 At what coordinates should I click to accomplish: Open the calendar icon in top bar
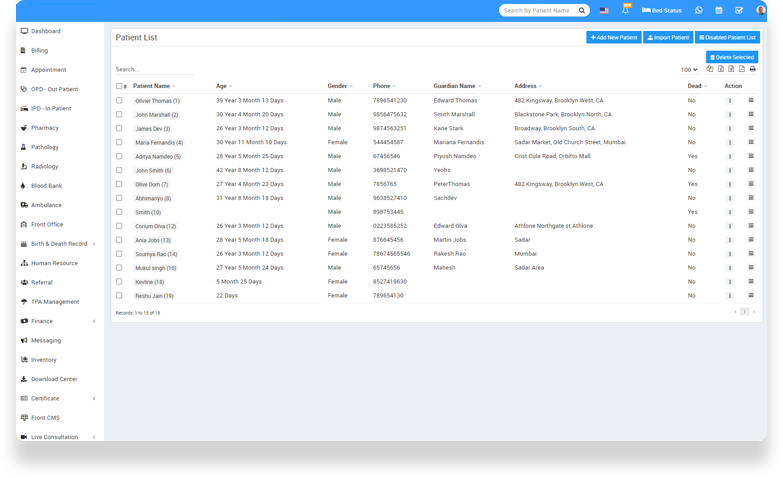tap(718, 10)
